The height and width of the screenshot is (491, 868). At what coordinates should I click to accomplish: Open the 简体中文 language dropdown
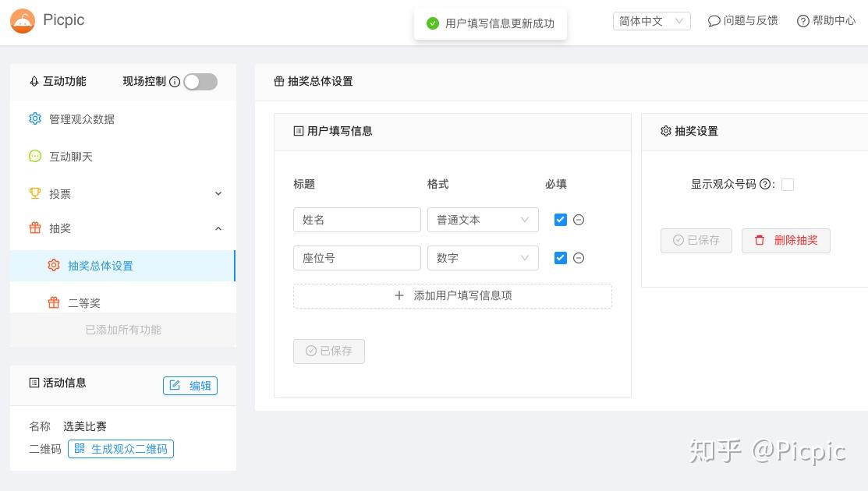pos(651,21)
